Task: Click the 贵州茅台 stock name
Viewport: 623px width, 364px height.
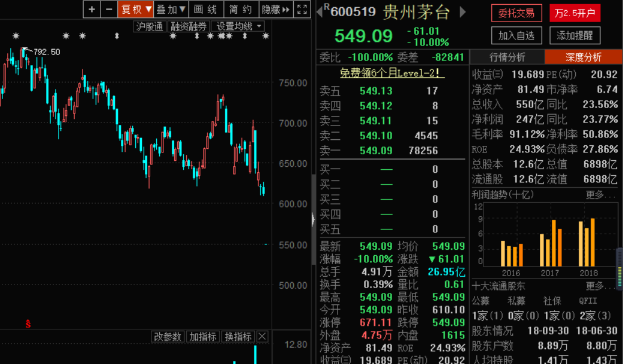Action: (415, 13)
